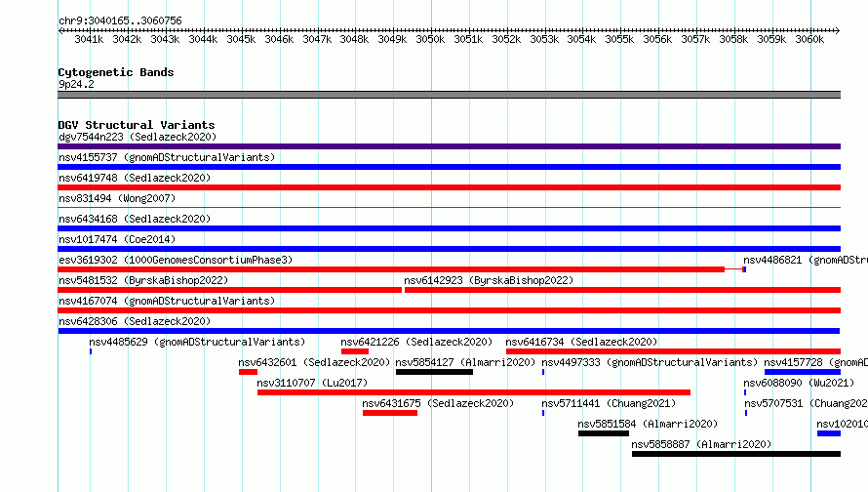Image resolution: width=868 pixels, height=492 pixels.
Task: Click the small red nsv6432601 bar
Action: pos(248,372)
